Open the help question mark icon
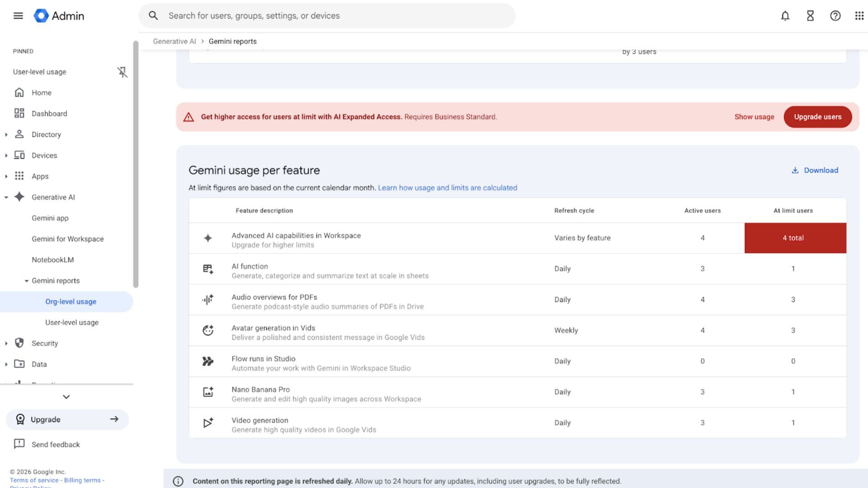 (835, 16)
